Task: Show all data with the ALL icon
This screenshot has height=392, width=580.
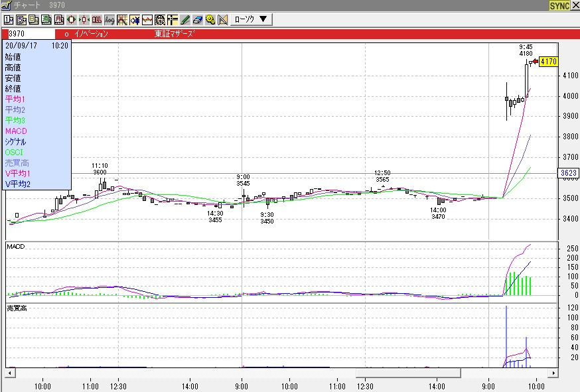Action: 96,19
